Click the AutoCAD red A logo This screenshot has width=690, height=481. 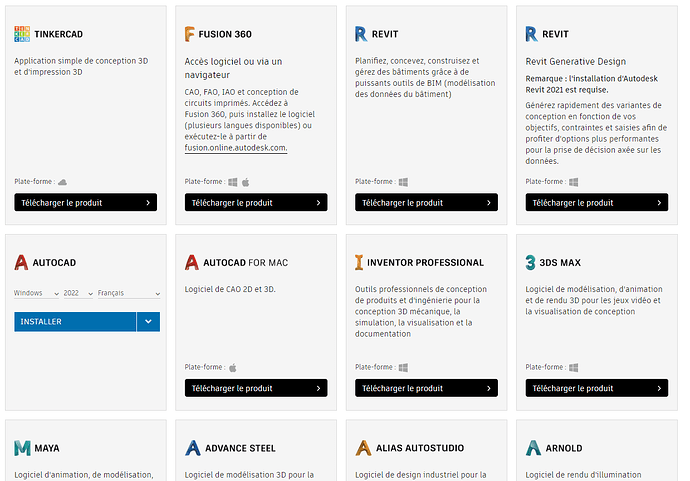pos(21,262)
